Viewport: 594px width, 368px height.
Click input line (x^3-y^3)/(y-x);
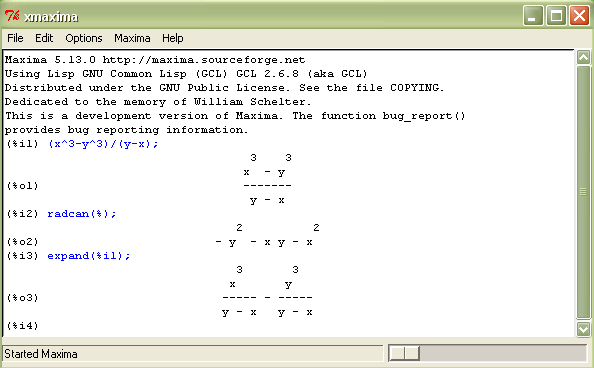pos(103,144)
